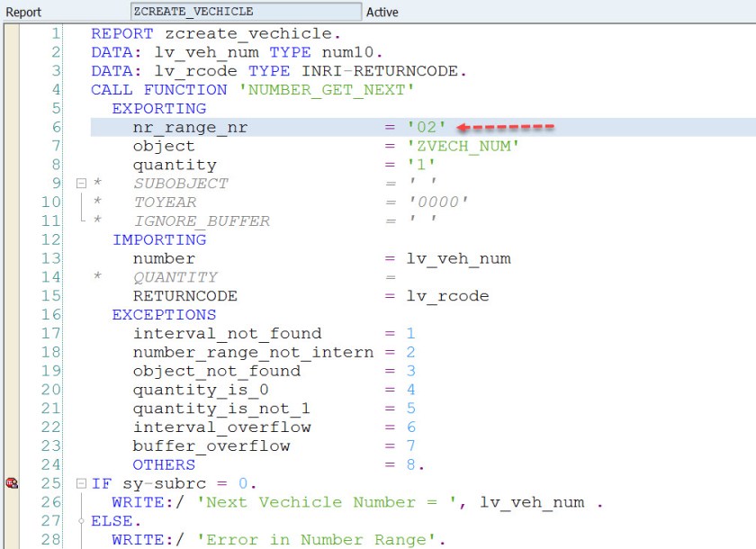Click the 'Report' label
The image size is (756, 549).
[x=23, y=12]
